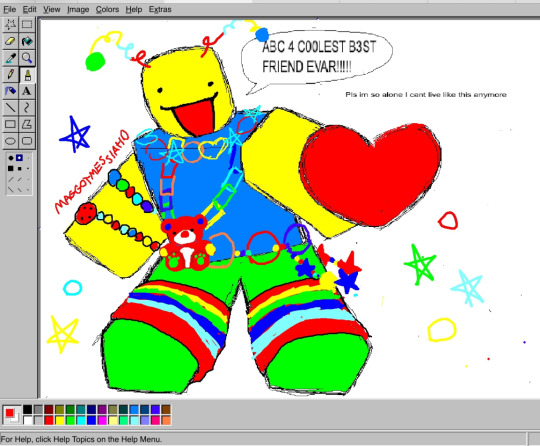Pick the Eraser tool
Image resolution: width=540 pixels, height=446 pixels.
[11, 41]
